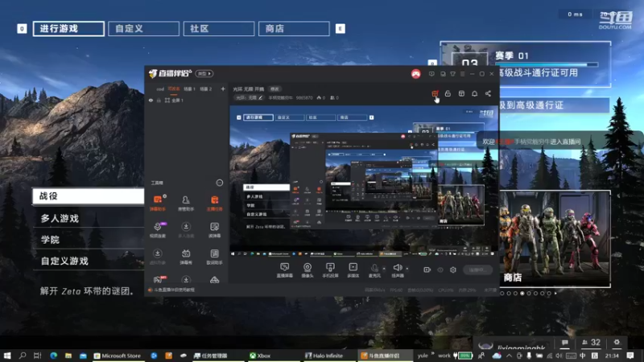Switch to the 场景 1 scene tab
Screen dimensions: 644x362
click(189, 89)
